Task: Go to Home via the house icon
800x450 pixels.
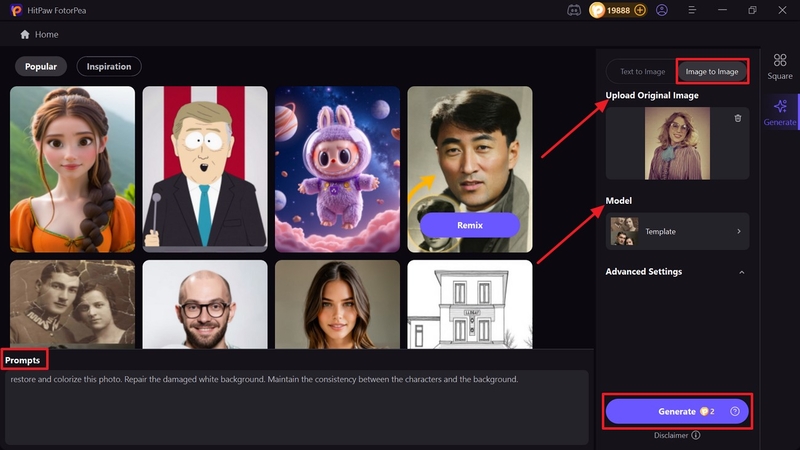Action: (x=24, y=34)
